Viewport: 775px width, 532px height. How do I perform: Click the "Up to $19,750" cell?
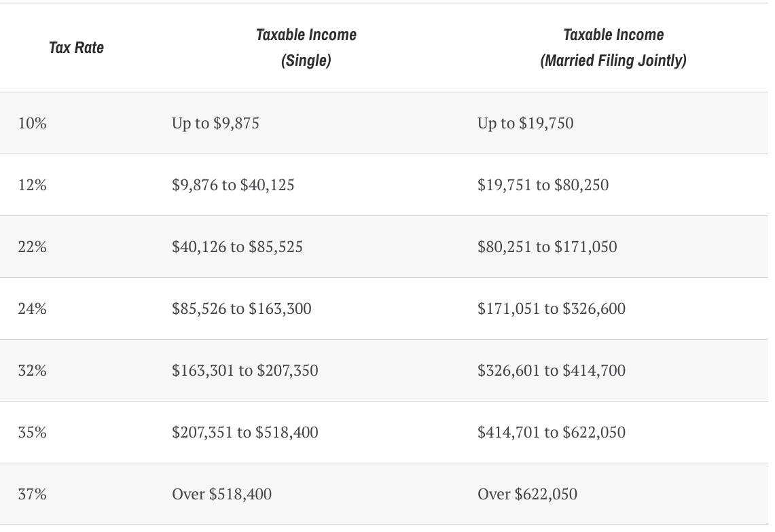pyautogui.click(x=525, y=123)
